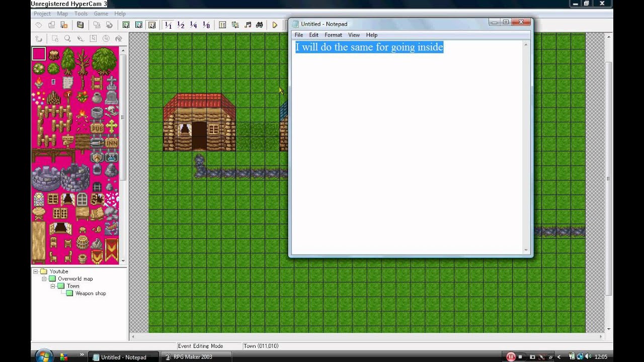Switch to RPG Maker 2003 taskbar button
Image resolution: width=644 pixels, height=362 pixels.
click(196, 357)
